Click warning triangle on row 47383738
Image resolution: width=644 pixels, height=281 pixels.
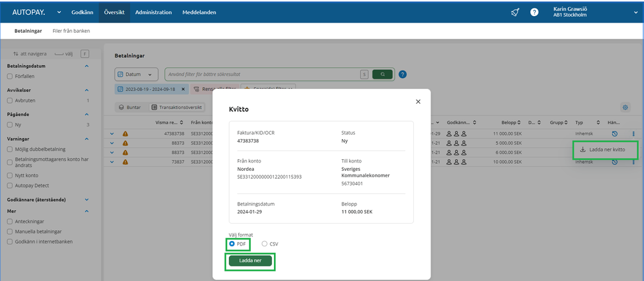125,133
